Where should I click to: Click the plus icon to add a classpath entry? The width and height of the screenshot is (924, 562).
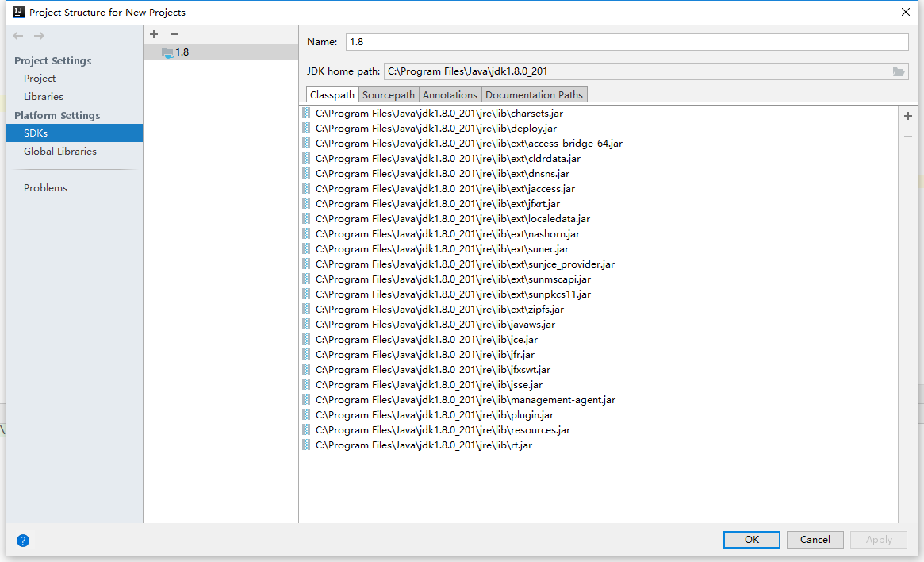[x=907, y=115]
